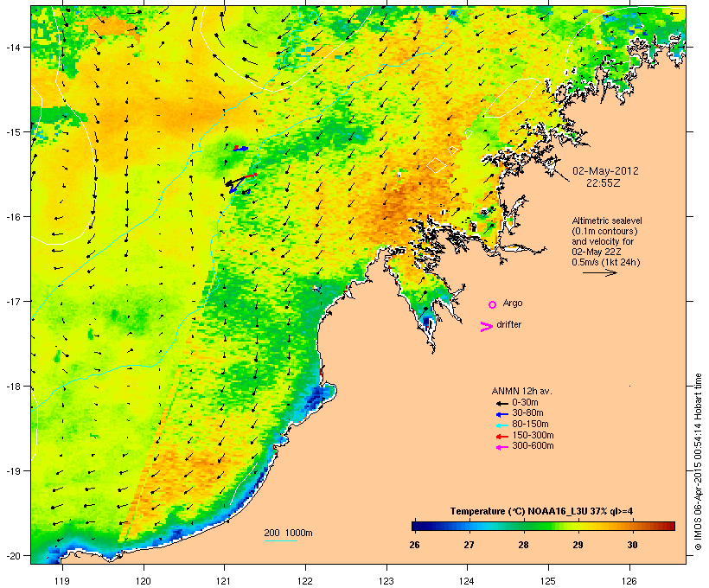Click the IMOS Hobart time stamp text
This screenshot has height=588, width=709.
coord(698,462)
